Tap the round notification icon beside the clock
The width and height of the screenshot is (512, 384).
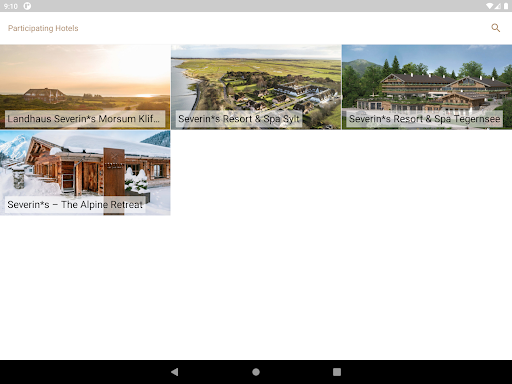[x=27, y=6]
